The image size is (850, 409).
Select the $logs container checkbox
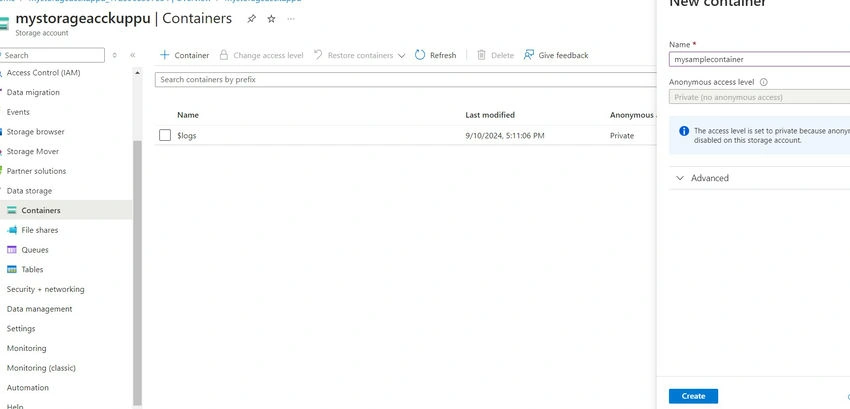pos(165,136)
